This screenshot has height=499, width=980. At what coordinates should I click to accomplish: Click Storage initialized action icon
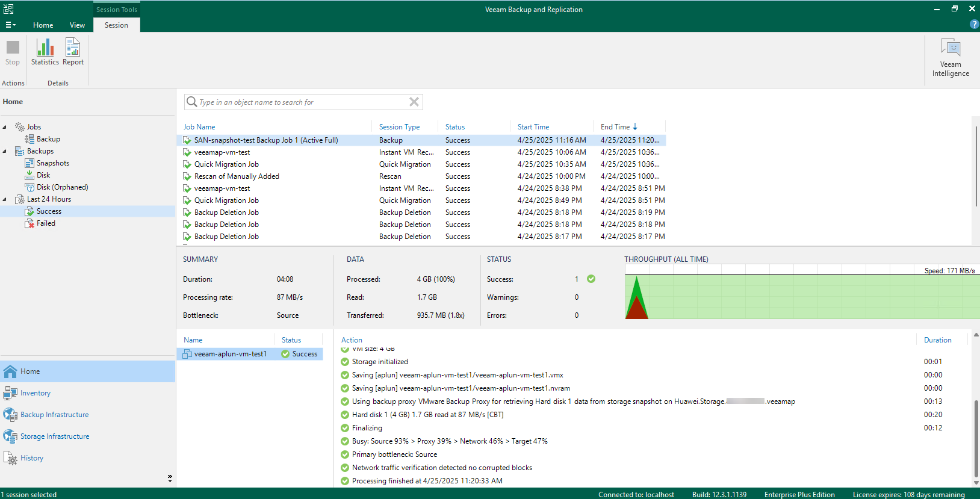(x=345, y=362)
